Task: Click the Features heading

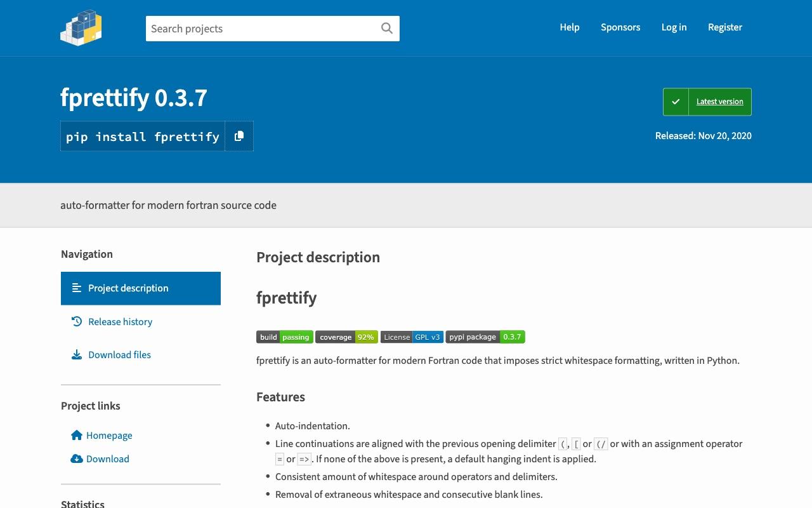Action: (x=280, y=397)
